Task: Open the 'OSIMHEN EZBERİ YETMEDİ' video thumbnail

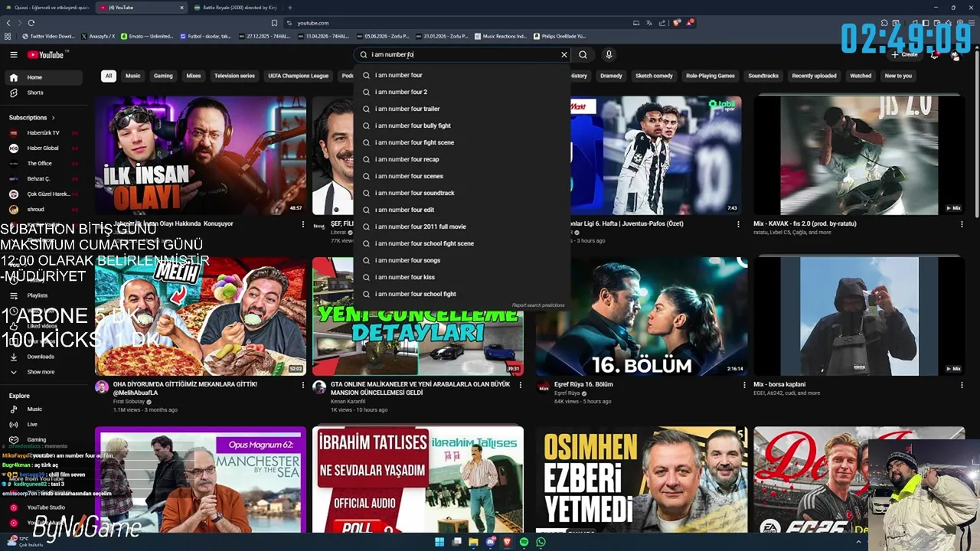Action: tap(642, 480)
